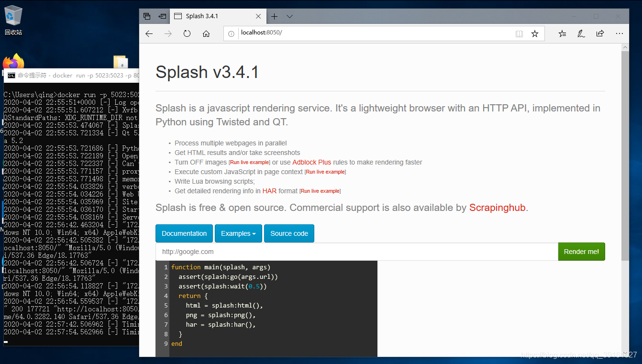The height and width of the screenshot is (364, 642).
Task: Click the site information icon in address bar
Action: click(231, 33)
